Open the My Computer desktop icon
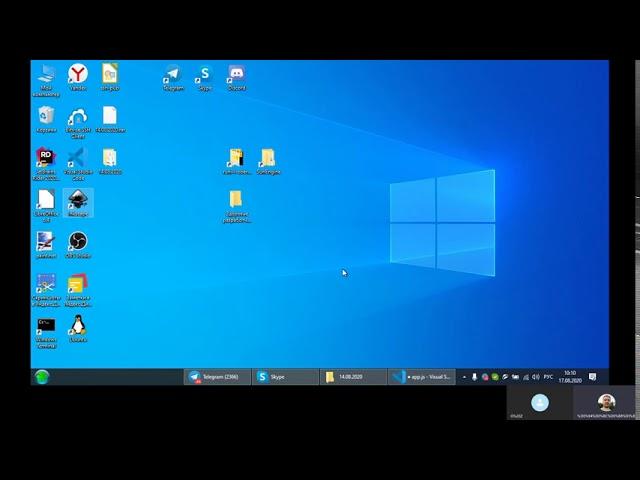Screen dimensions: 640x480 click(46, 80)
